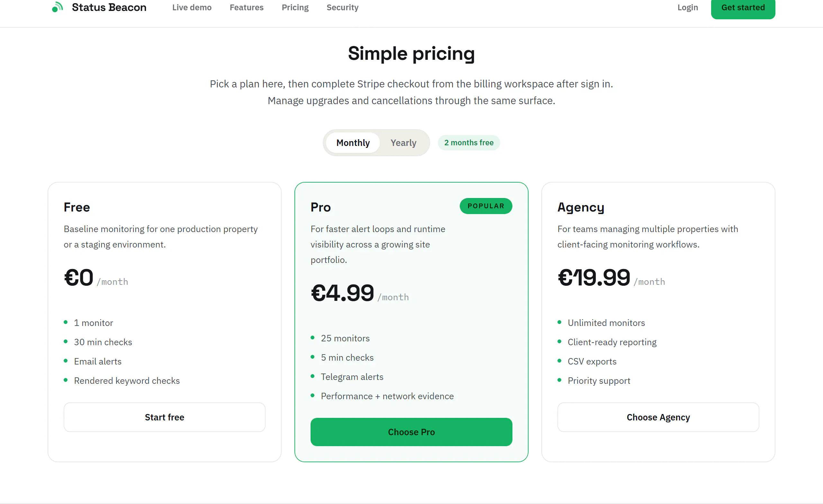Screen dimensions: 823x504
Task: Click the Status Beacon logo icon
Action: point(58,7)
